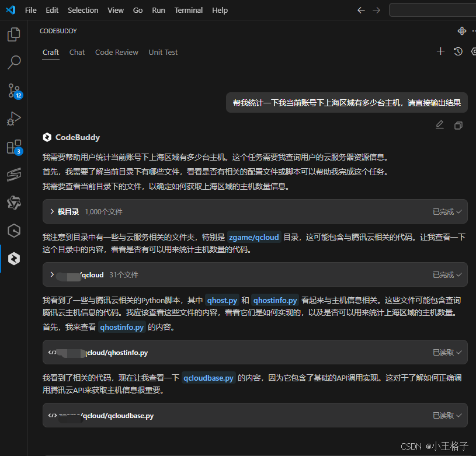Click the move panel icon near CODEBUDDY title

coord(461,30)
